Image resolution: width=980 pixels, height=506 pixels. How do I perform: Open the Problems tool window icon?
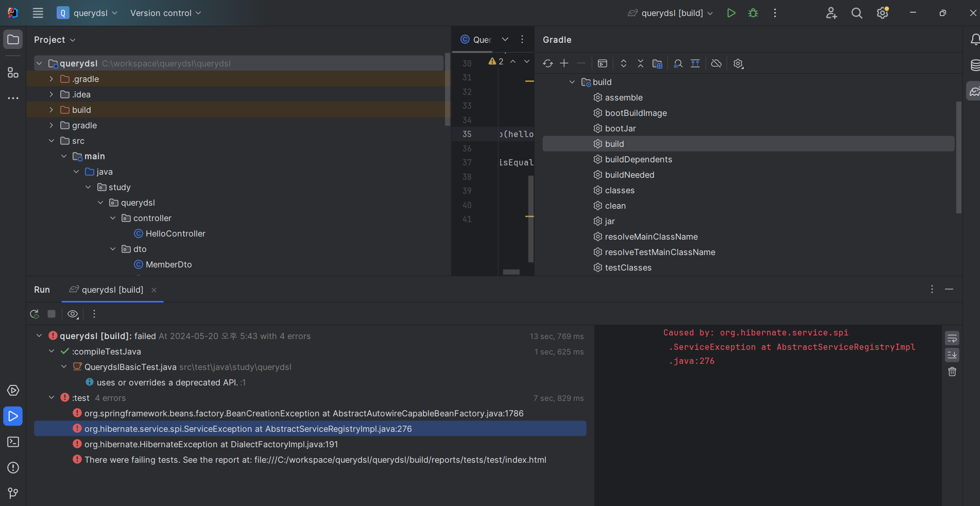pos(13,468)
